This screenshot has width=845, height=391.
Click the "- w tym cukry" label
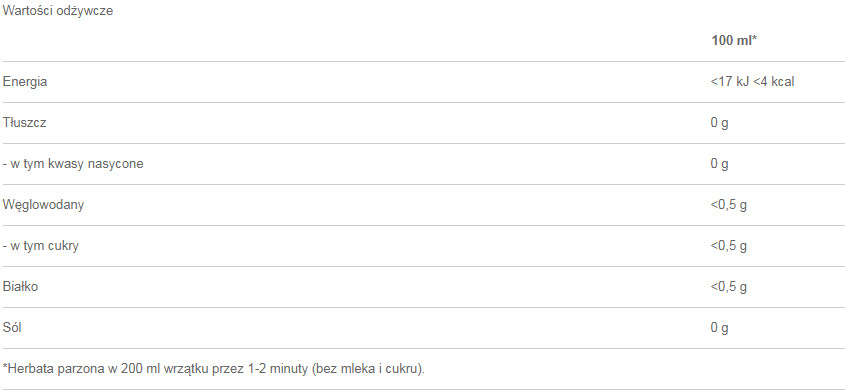click(41, 246)
